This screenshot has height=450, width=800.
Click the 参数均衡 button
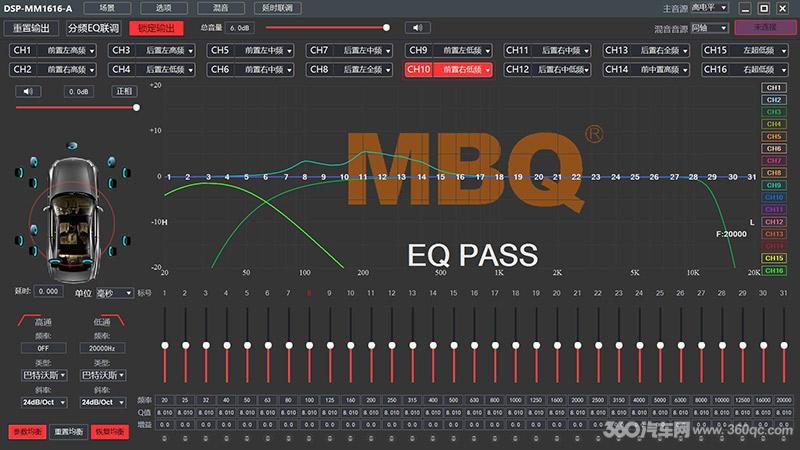pos(27,432)
